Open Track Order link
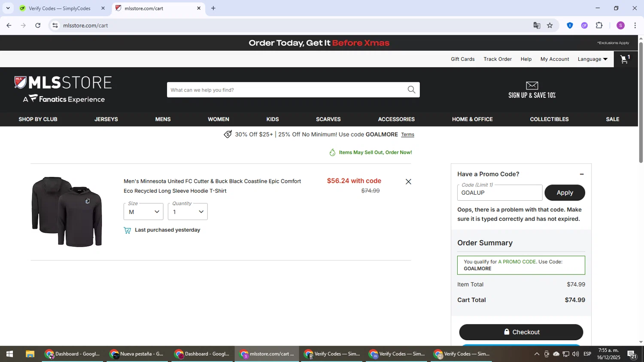 [x=498, y=59]
